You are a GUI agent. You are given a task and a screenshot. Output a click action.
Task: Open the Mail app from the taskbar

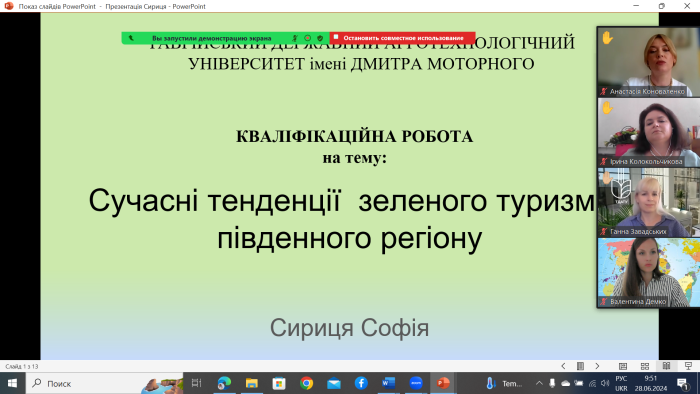point(334,383)
